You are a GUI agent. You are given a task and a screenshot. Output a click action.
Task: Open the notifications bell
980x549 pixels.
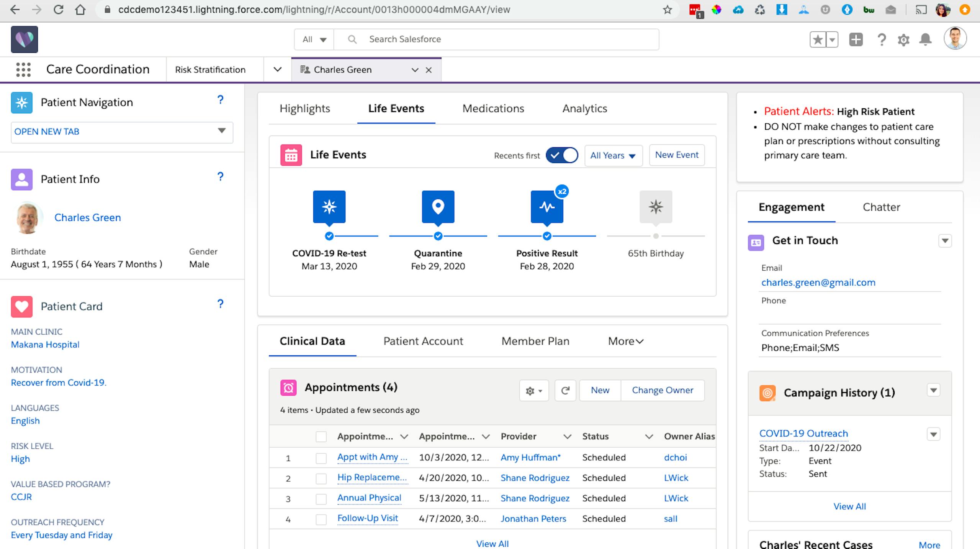click(926, 39)
